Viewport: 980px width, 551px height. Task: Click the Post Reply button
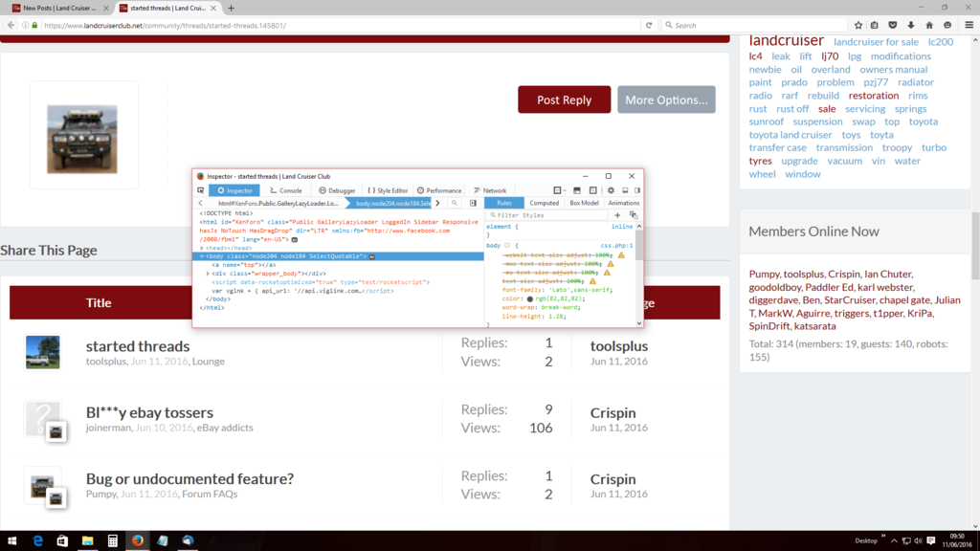pos(564,99)
